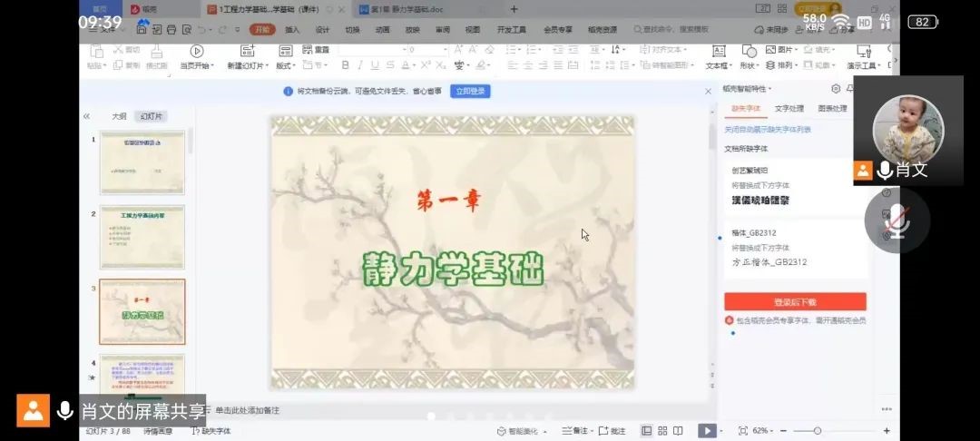
Task: Close the cloud backup notification bar
Action: click(x=708, y=91)
